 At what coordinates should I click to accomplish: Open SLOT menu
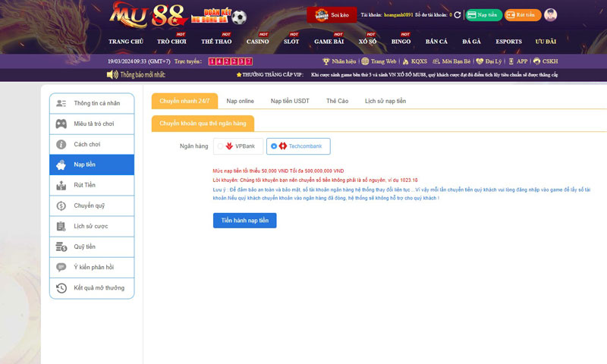(291, 42)
